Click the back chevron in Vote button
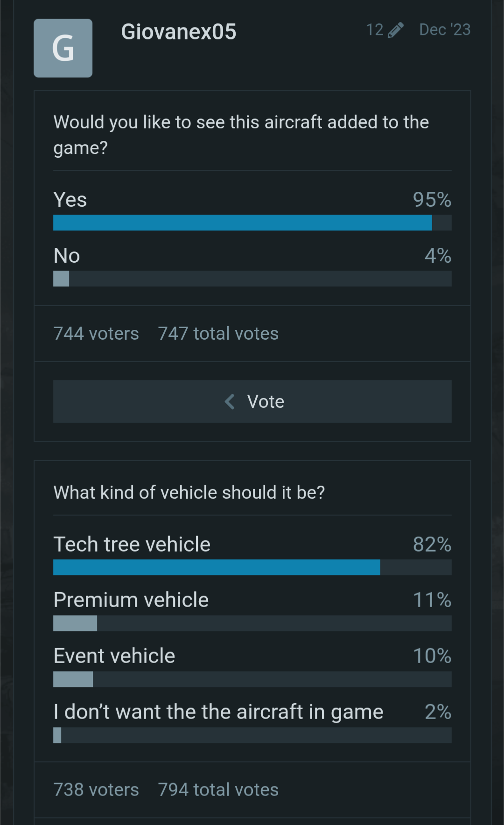The height and width of the screenshot is (825, 504). click(230, 401)
